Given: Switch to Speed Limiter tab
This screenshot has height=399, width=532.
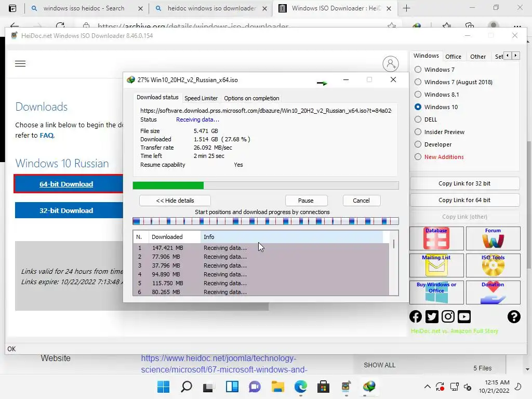Looking at the screenshot, I should pyautogui.click(x=201, y=98).
